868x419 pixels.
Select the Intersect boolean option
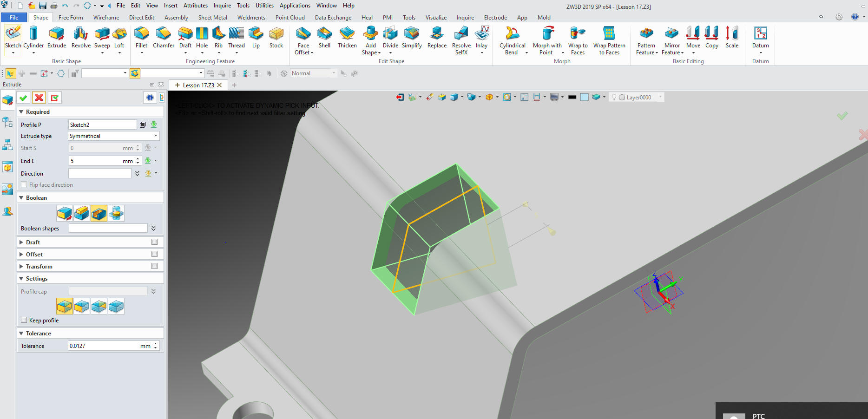116,213
